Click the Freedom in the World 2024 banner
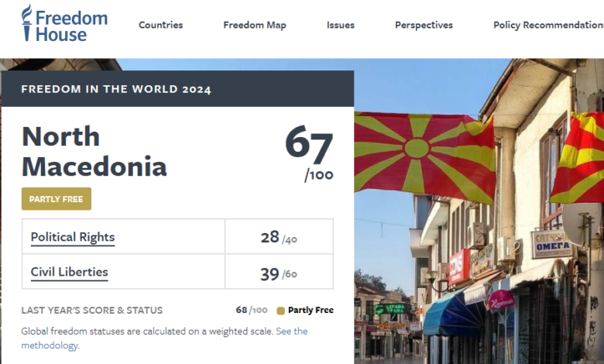The height and width of the screenshot is (364, 604). (116, 89)
